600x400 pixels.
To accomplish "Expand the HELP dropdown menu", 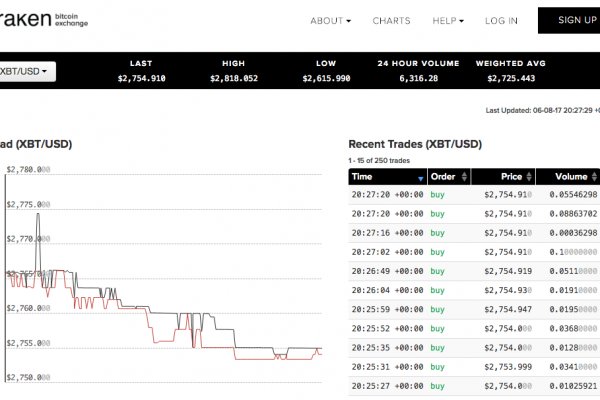I will pyautogui.click(x=447, y=20).
